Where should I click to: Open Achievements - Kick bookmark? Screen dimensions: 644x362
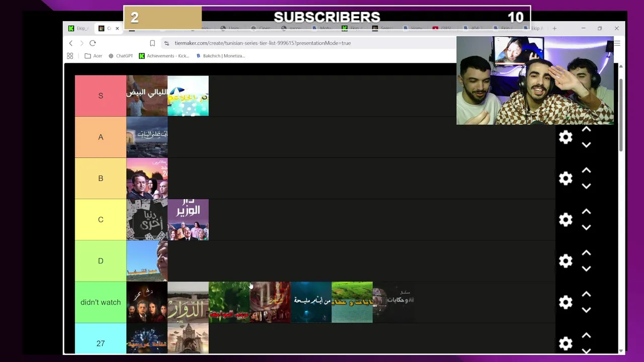[164, 56]
